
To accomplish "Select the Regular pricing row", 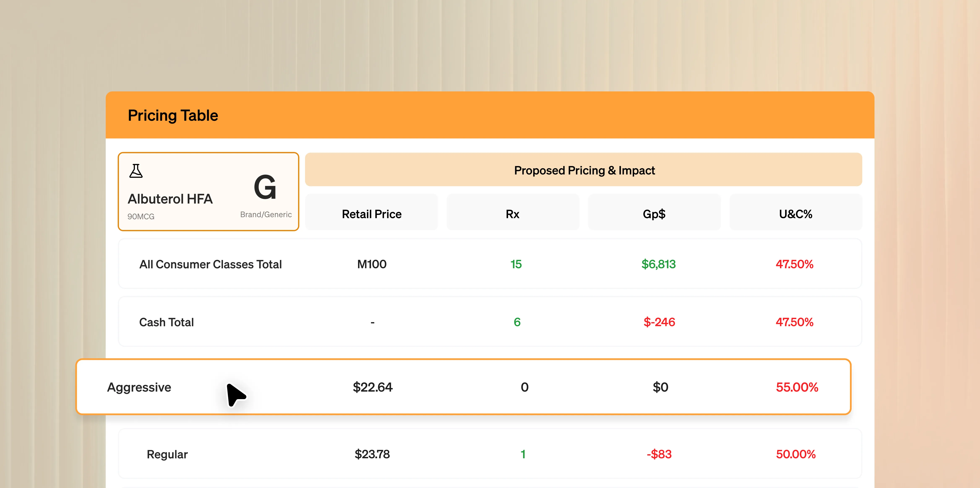I will click(x=167, y=454).
